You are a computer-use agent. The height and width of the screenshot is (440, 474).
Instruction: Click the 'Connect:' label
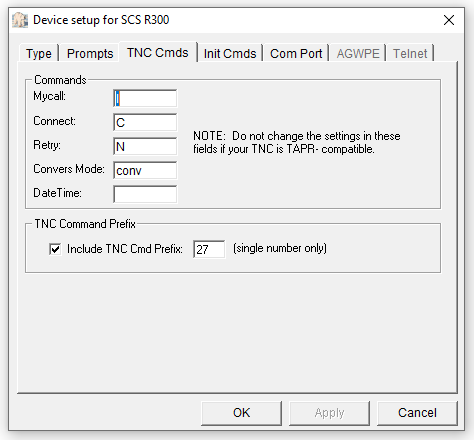click(x=54, y=121)
